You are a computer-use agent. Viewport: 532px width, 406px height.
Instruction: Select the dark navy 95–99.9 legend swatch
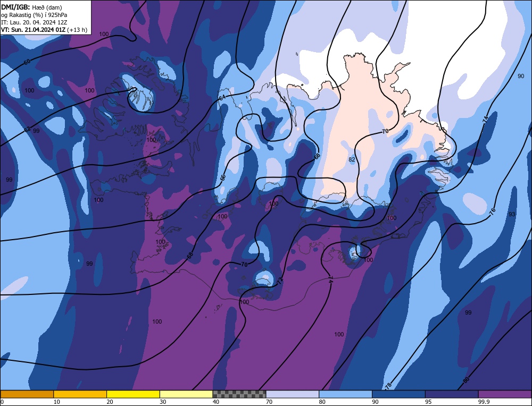(452, 394)
